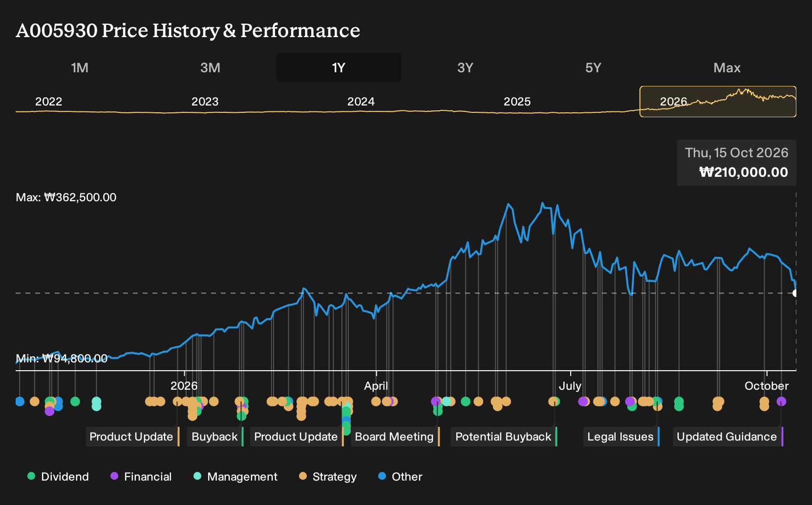Toggle the Financial legend filter
This screenshot has height=505, width=812.
point(141,477)
